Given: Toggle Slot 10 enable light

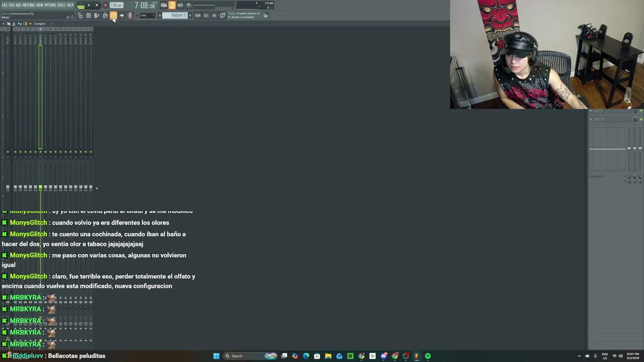Looking at the screenshot, I should point(641,120).
